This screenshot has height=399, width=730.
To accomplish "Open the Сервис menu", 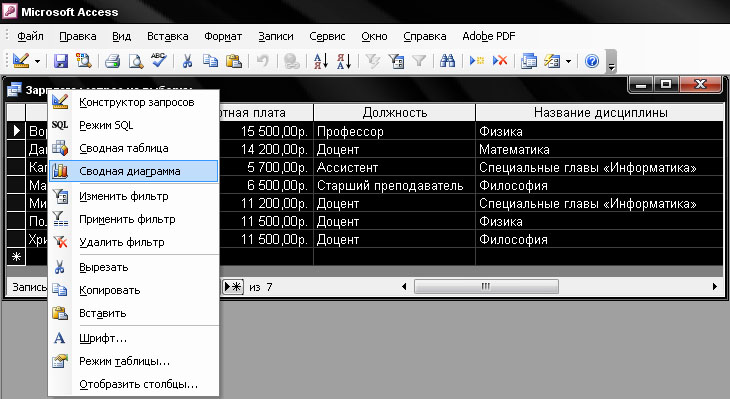I will [x=327, y=36].
